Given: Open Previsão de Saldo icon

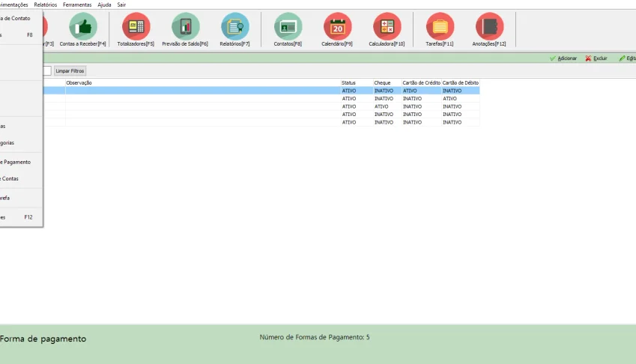Looking at the screenshot, I should [185, 27].
